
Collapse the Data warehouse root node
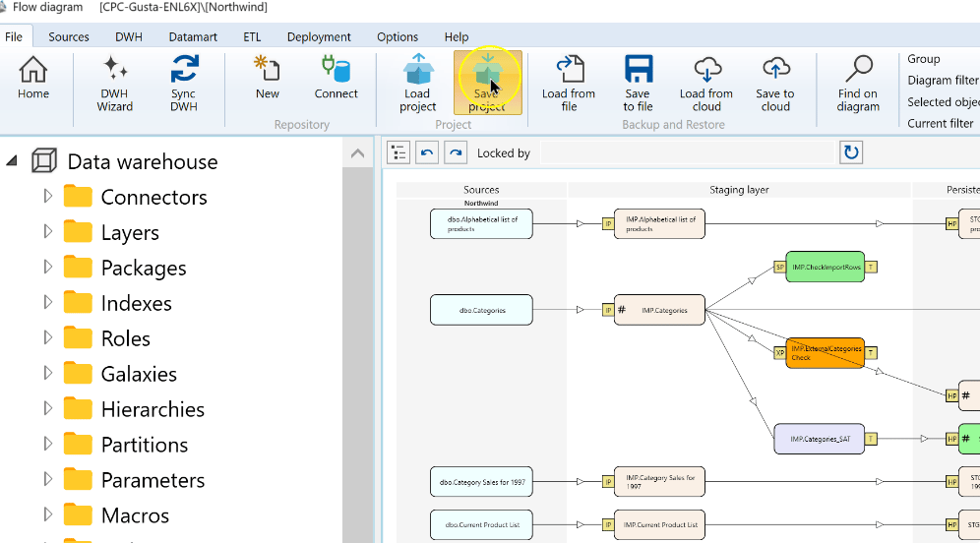point(12,161)
